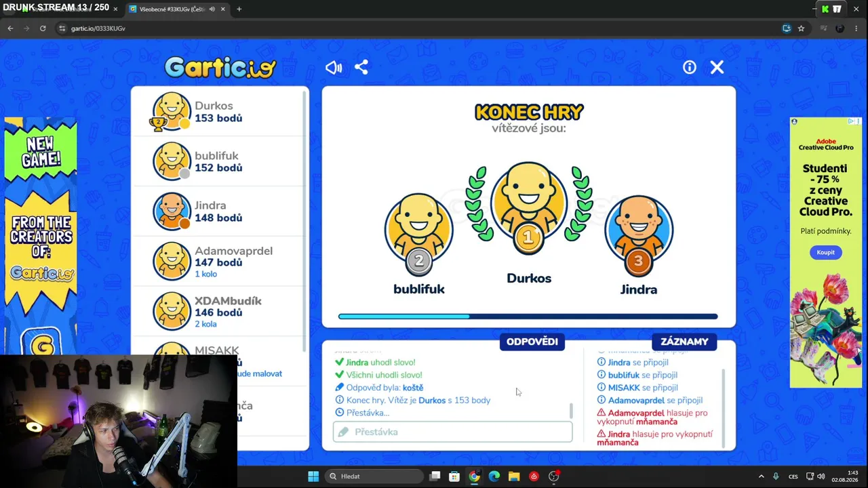Click the answers chat scrollbar
Viewport: 868px width, 488px height.
coord(571,411)
